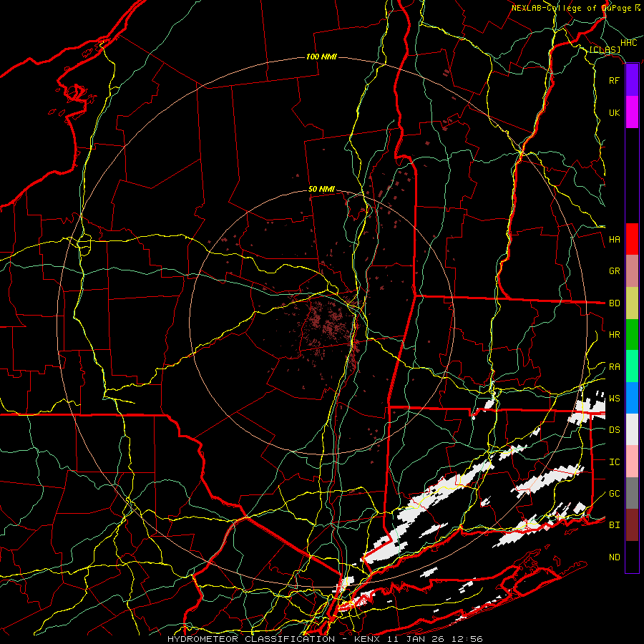The image size is (644, 644).
Task: Click the "50 NMI" range ring label
Action: (x=321, y=190)
